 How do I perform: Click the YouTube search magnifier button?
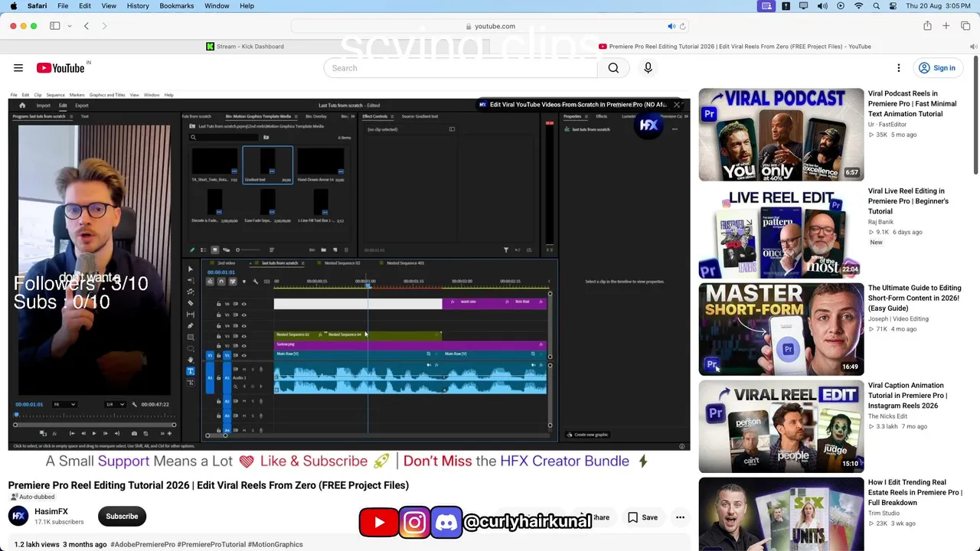[613, 68]
